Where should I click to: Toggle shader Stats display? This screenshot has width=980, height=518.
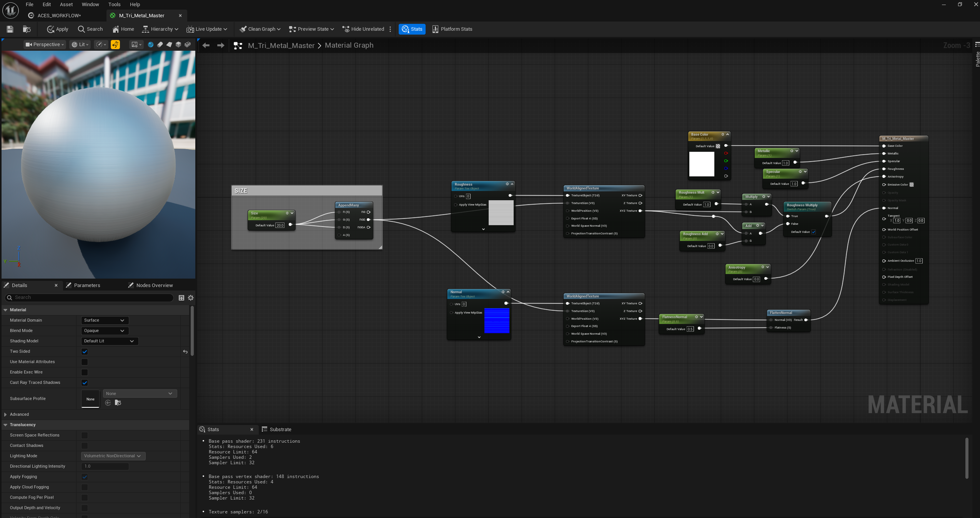coord(411,29)
